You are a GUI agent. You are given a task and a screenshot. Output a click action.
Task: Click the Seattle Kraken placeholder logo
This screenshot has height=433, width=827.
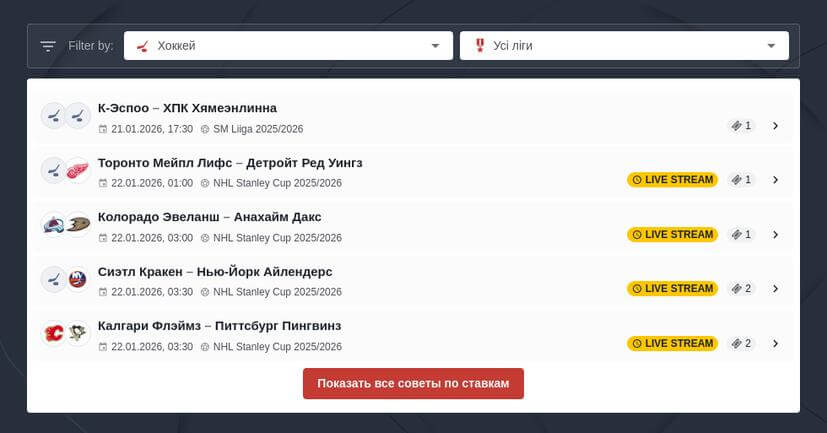[x=53, y=279]
